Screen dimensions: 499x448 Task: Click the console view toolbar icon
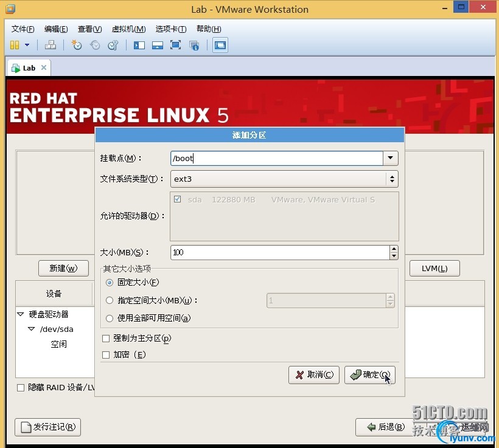point(220,45)
